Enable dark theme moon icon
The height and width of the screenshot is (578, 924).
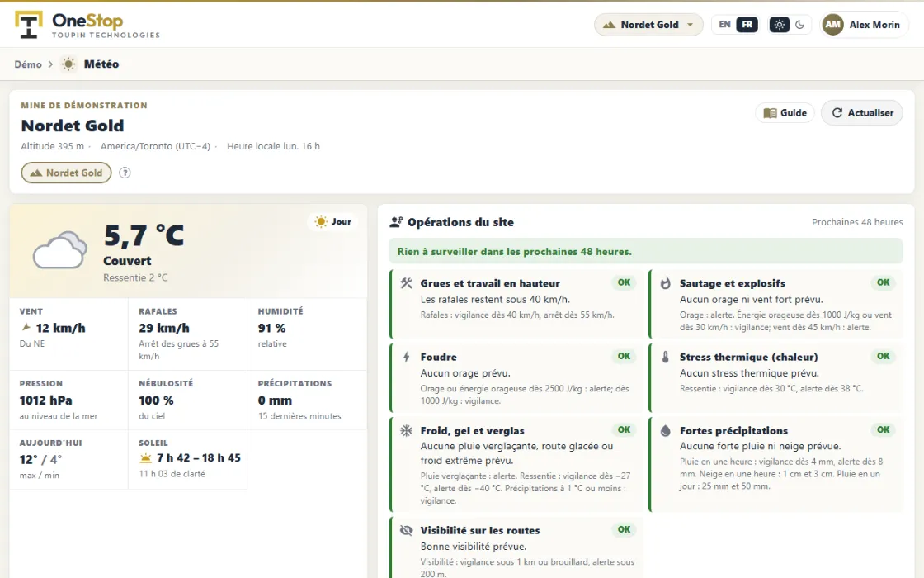[x=799, y=25]
